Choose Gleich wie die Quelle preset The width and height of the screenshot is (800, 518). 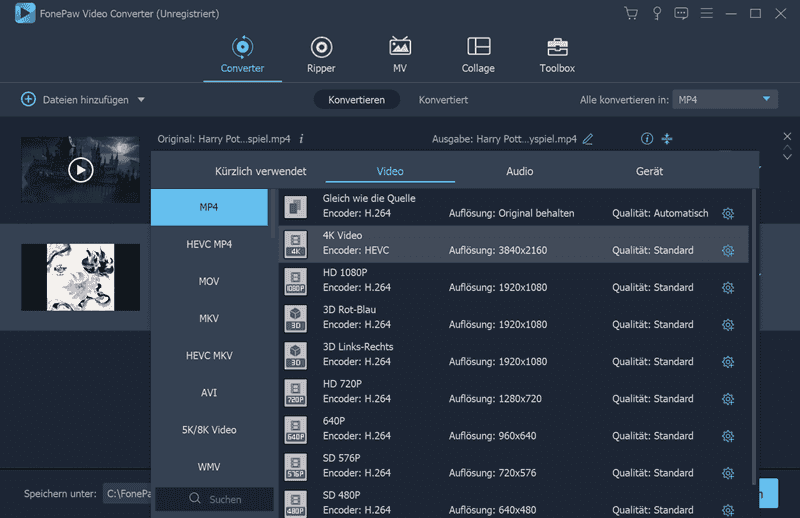pyautogui.click(x=513, y=206)
